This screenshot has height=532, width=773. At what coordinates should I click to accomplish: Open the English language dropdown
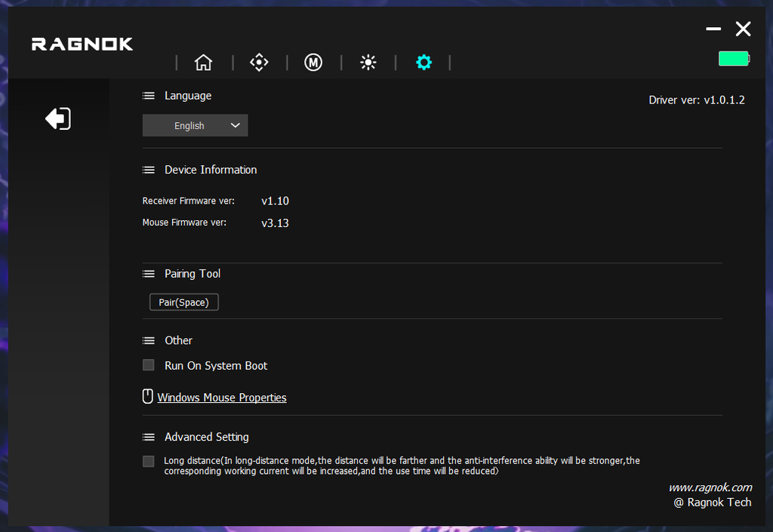pyautogui.click(x=196, y=125)
